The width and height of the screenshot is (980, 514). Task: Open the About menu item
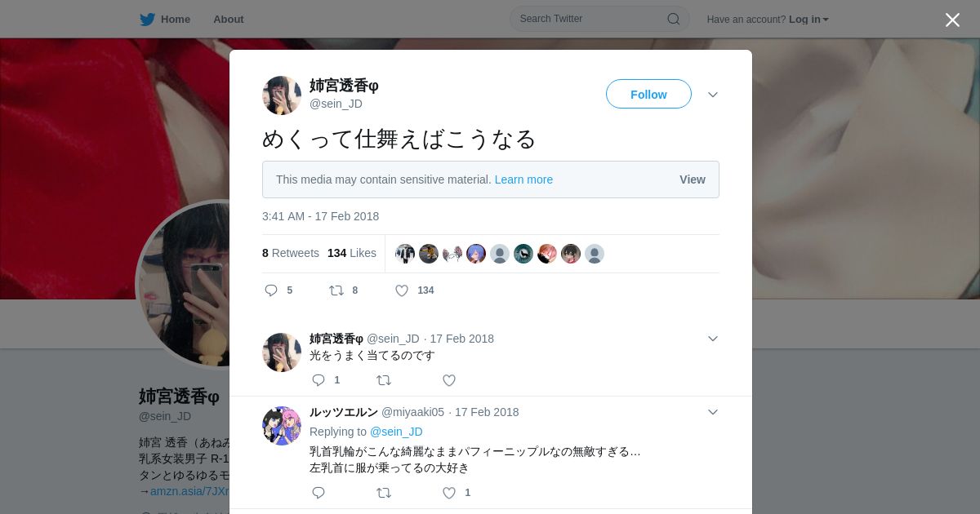click(x=229, y=20)
